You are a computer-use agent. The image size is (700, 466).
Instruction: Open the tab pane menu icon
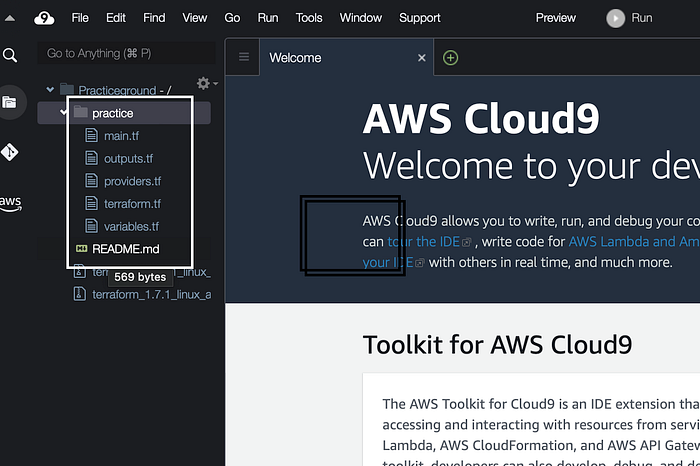click(x=244, y=57)
